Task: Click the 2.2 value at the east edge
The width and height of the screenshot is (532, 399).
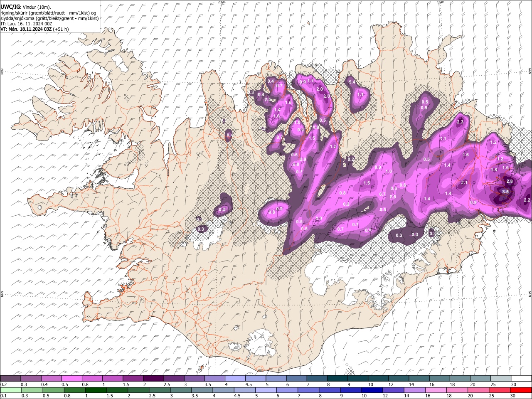Action: 527,200
